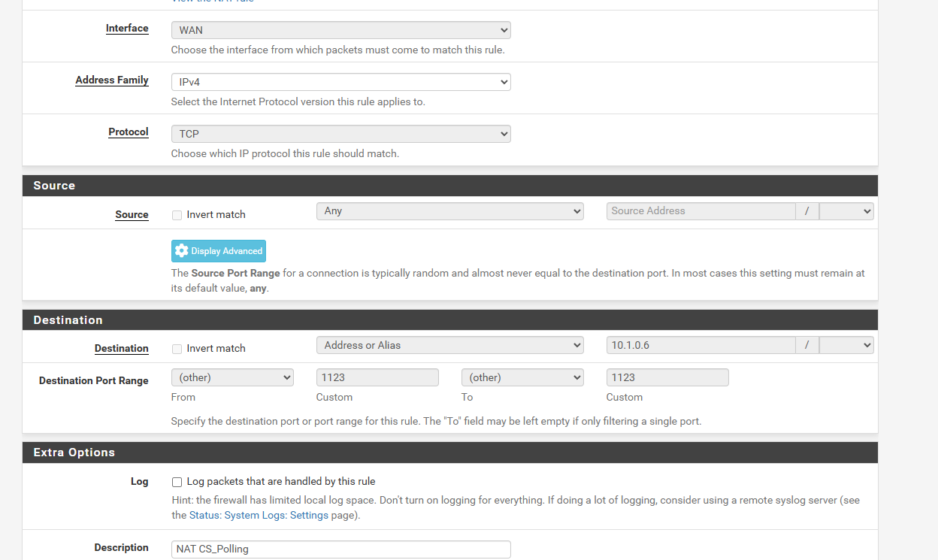The height and width of the screenshot is (560, 938).
Task: Open the Destination subnet mask dropdown
Action: (846, 345)
